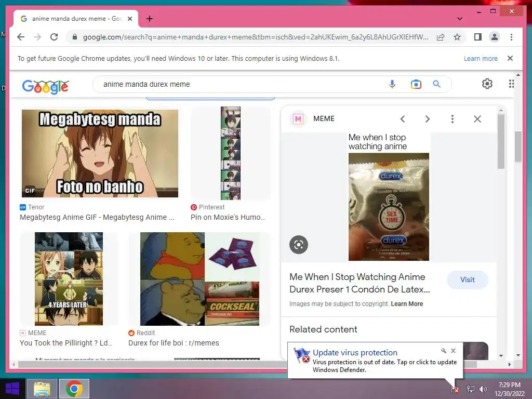The height and width of the screenshot is (399, 532).
Task: Open Google quick settings gear
Action: tap(487, 84)
